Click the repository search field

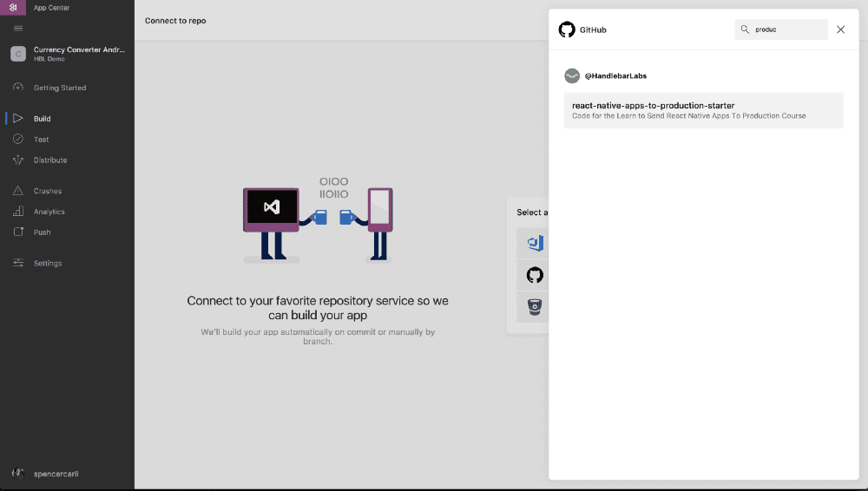[781, 29]
